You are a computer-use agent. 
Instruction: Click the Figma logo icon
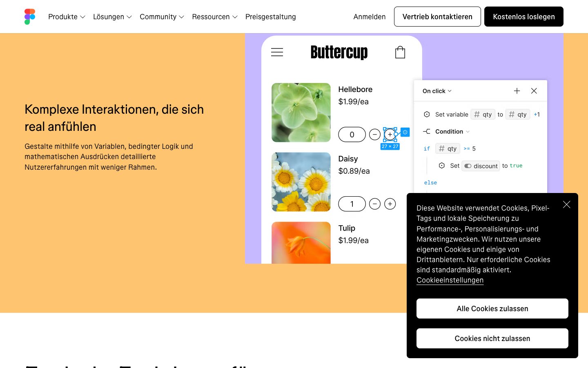30,17
